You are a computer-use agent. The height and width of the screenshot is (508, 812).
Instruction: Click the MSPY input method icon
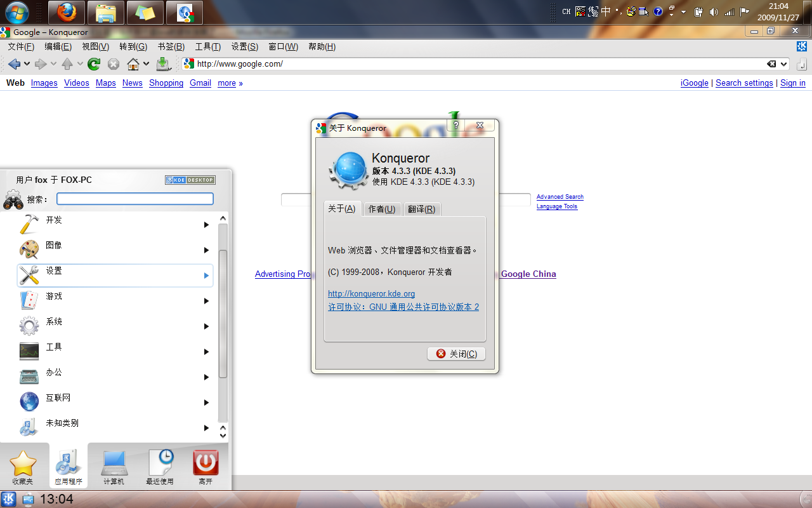point(581,11)
